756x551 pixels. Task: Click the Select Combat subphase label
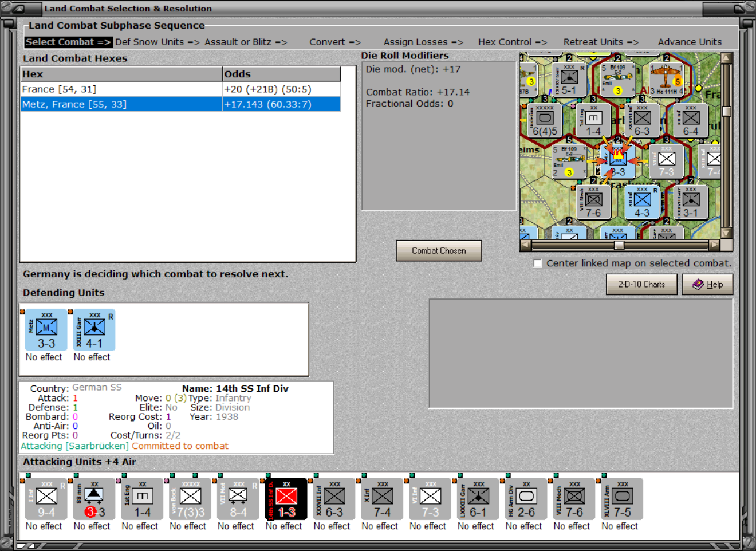pos(68,42)
